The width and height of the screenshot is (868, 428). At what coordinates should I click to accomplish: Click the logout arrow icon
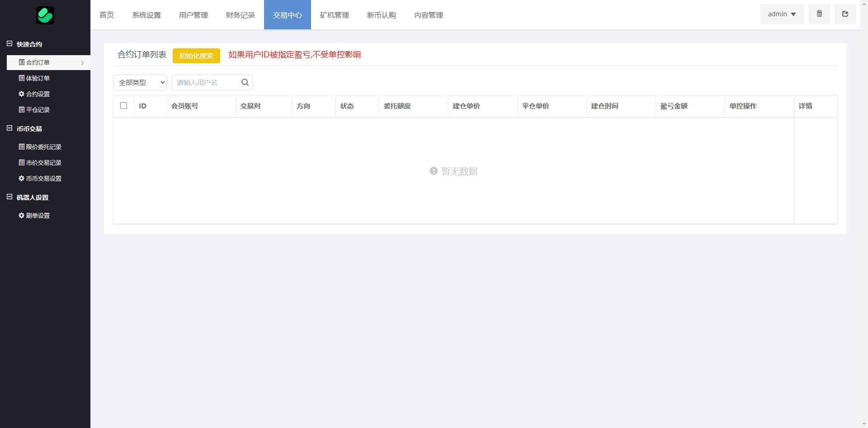click(844, 14)
